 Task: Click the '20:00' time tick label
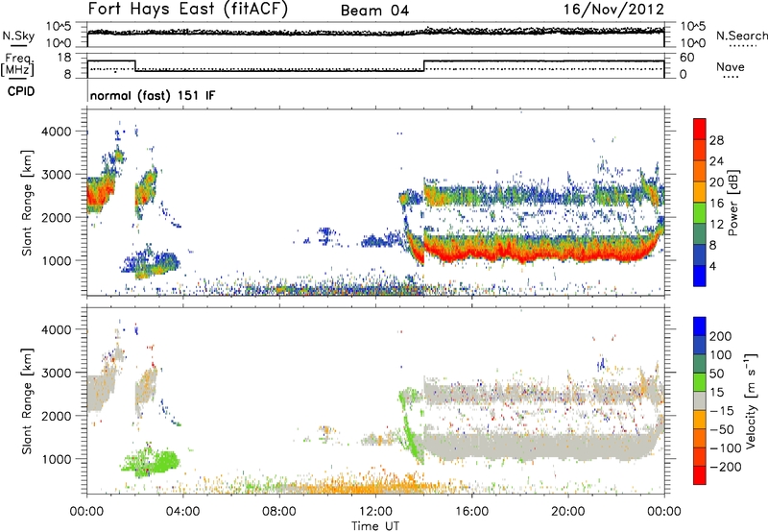[567, 512]
